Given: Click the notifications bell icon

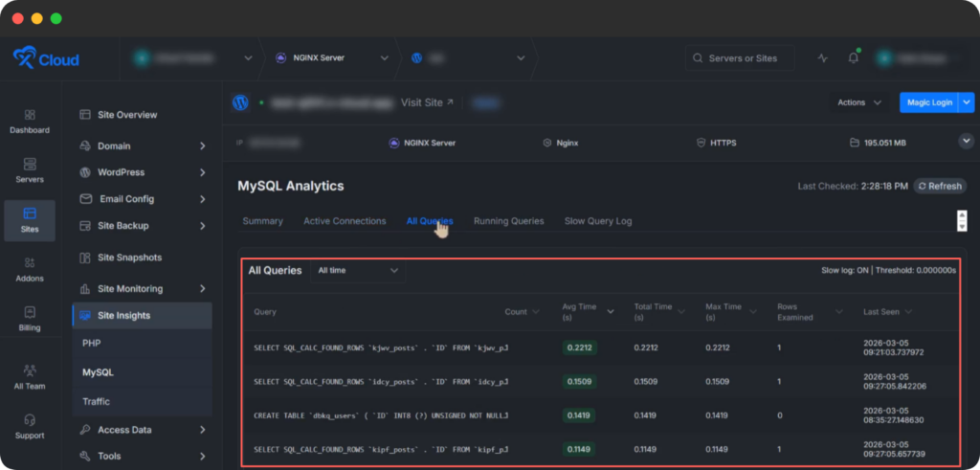Looking at the screenshot, I should pos(853,58).
